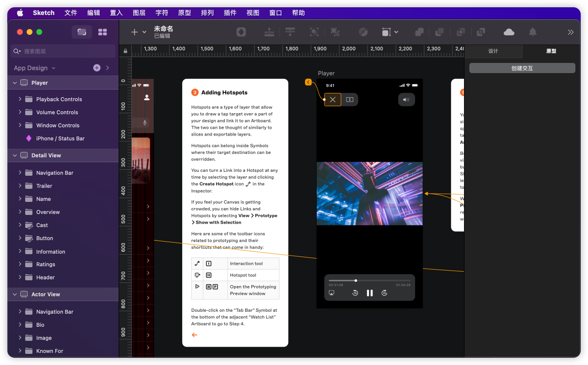Open the Apple menu
The image size is (588, 365).
pyautogui.click(x=20, y=13)
